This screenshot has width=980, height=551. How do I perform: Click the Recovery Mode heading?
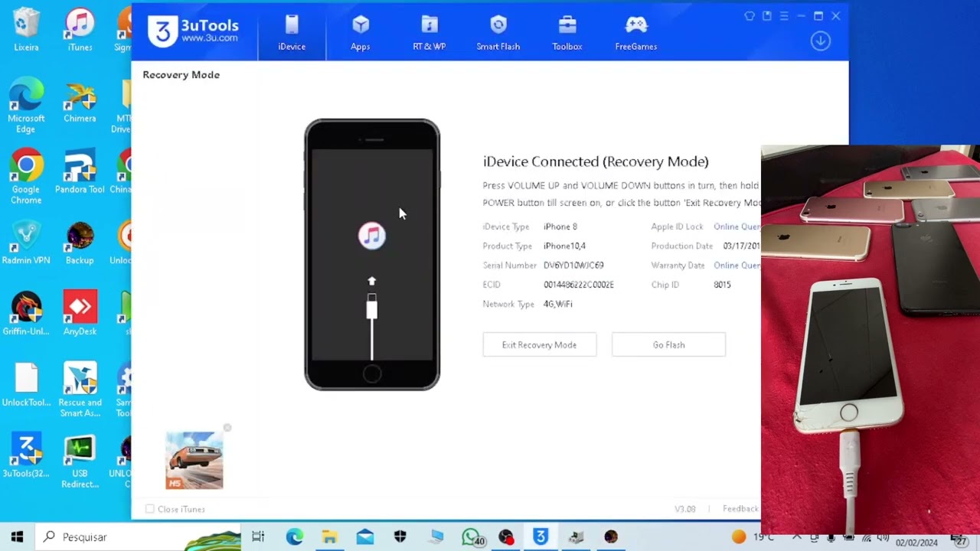pos(181,75)
